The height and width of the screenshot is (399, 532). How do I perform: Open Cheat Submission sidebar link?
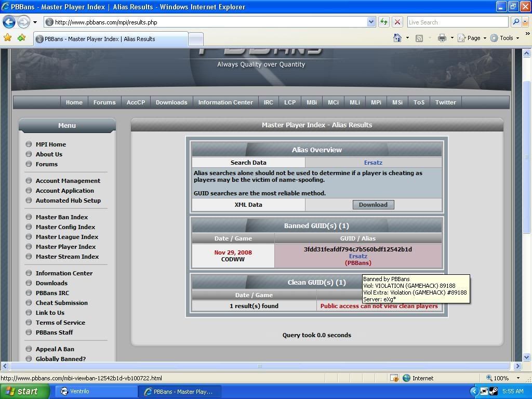click(62, 303)
